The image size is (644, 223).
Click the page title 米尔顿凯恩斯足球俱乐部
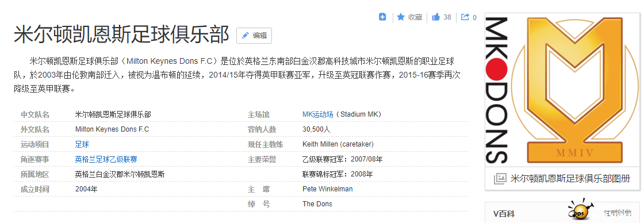click(x=121, y=34)
